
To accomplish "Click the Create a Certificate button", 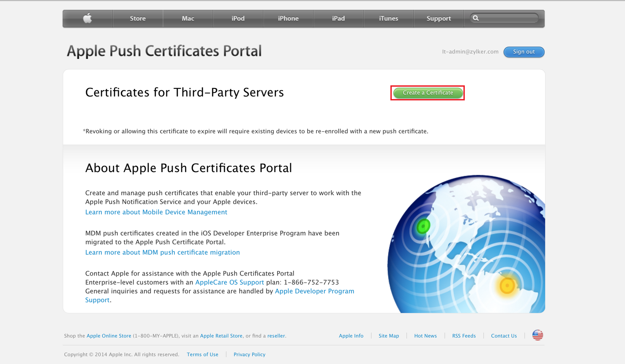I will click(427, 93).
